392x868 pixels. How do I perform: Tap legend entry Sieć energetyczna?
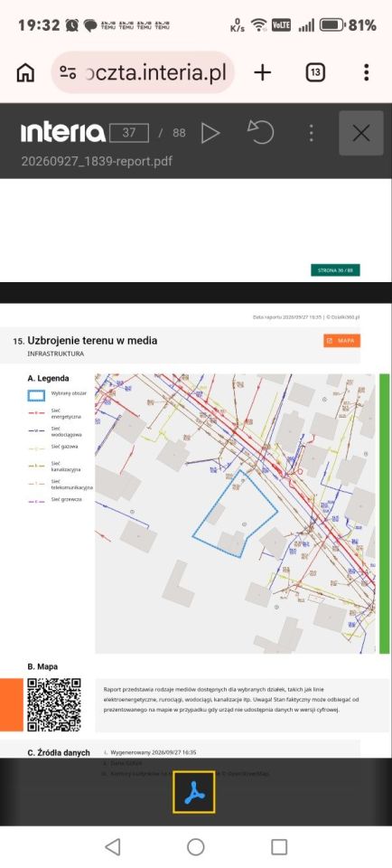[x=54, y=413]
